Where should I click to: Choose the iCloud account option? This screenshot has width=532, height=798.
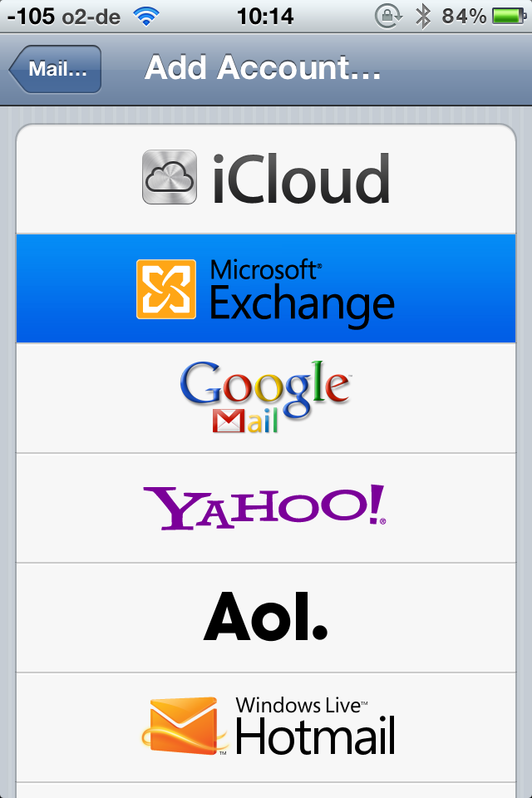pos(266,179)
